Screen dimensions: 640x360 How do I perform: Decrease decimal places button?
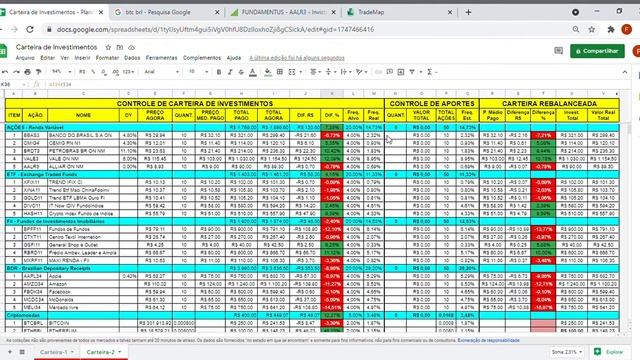[x=104, y=72]
